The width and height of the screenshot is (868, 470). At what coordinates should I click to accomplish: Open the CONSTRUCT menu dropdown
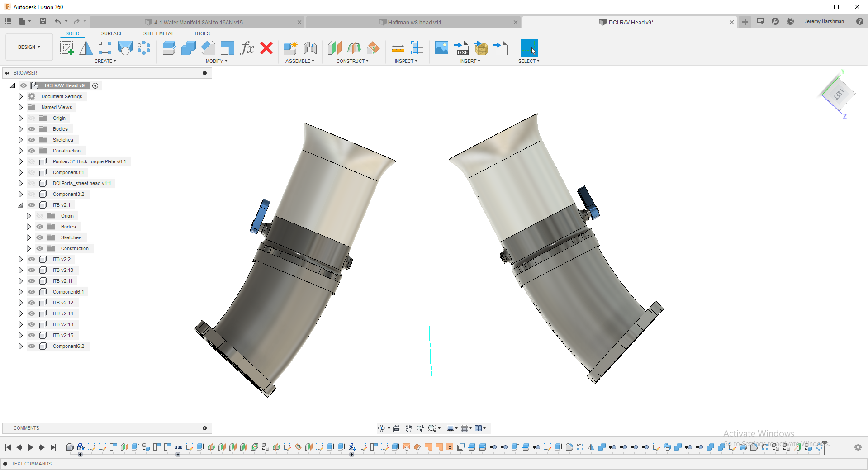tap(353, 61)
